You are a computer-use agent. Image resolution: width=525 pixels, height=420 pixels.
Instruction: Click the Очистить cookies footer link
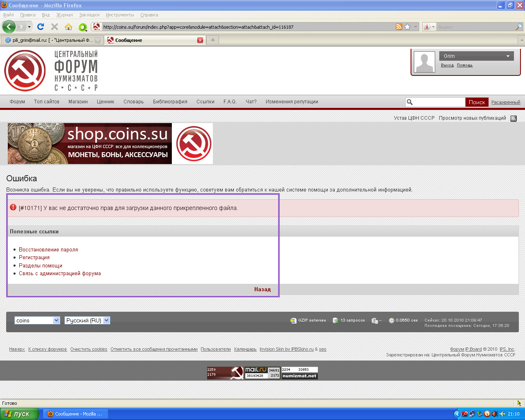pyautogui.click(x=89, y=349)
